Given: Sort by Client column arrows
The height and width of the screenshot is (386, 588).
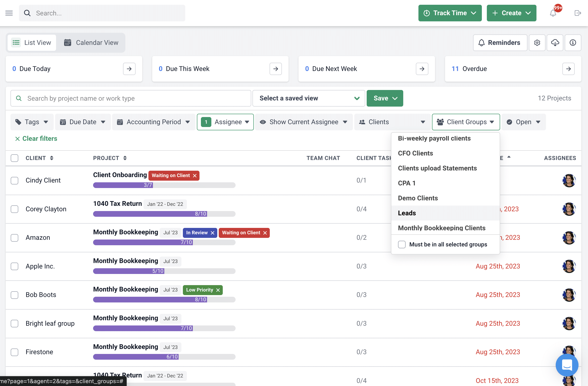Looking at the screenshot, I should [x=52, y=158].
